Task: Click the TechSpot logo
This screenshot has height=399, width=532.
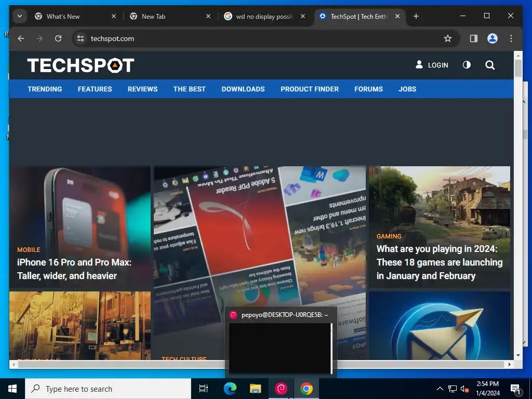Action: (x=81, y=65)
